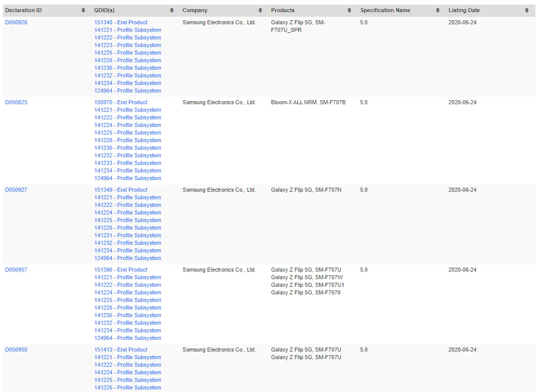
Task: Open 141226 Profile Subsystem in D050958 row
Action: [127, 387]
